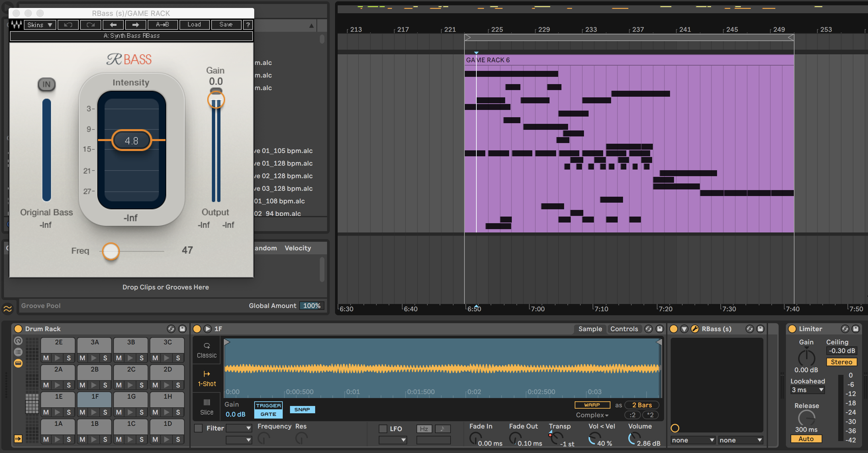Hot-Swap the RBass (s) device preset
Image resolution: width=868 pixels, height=453 pixels.
pos(749,328)
